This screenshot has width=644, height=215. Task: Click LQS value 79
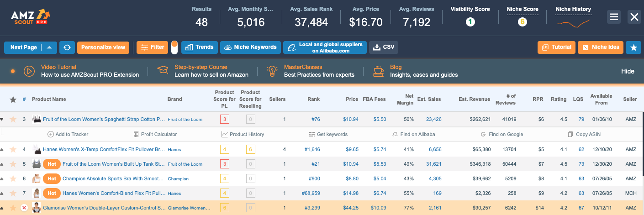[581, 119]
